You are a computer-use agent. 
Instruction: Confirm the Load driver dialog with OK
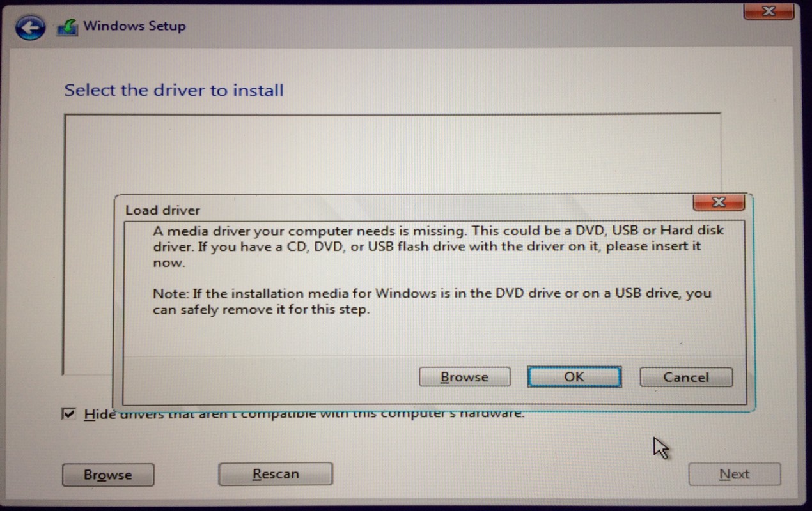tap(574, 377)
